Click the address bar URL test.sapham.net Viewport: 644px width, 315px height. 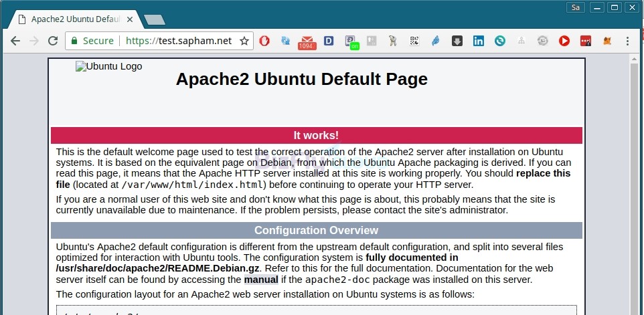coord(179,41)
